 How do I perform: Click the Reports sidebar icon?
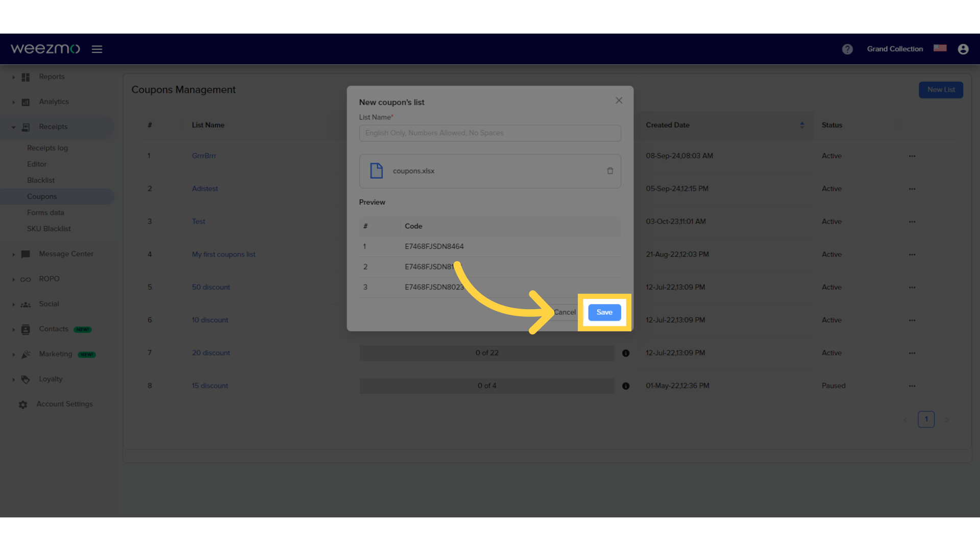(x=26, y=77)
